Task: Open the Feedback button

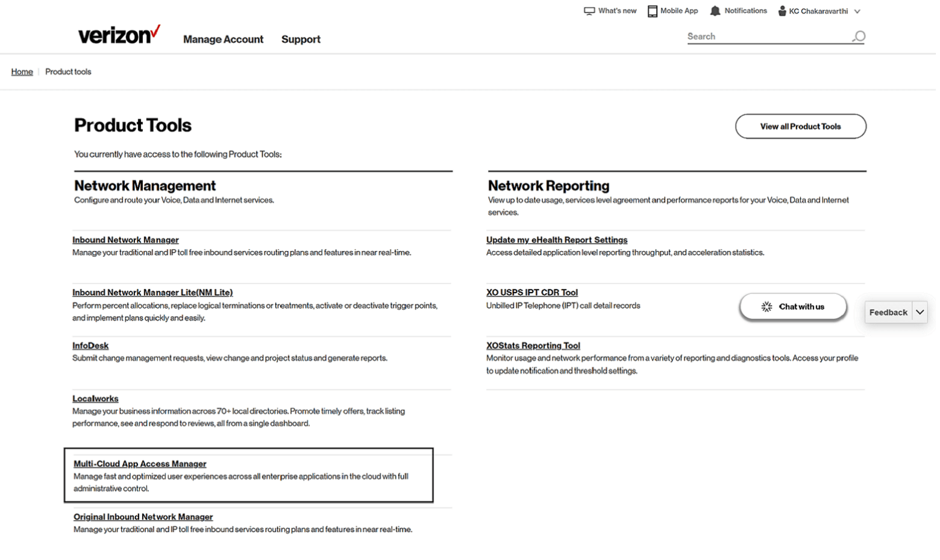Action: tap(888, 312)
